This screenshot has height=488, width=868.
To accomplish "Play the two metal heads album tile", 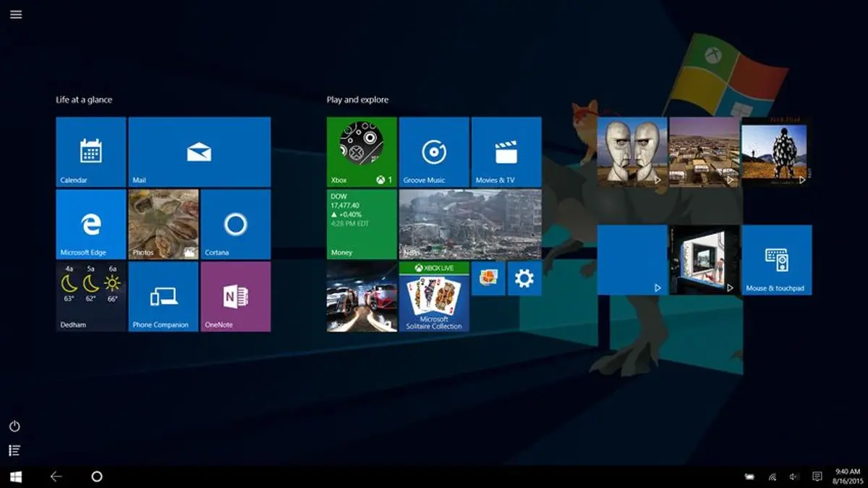I will [632, 152].
